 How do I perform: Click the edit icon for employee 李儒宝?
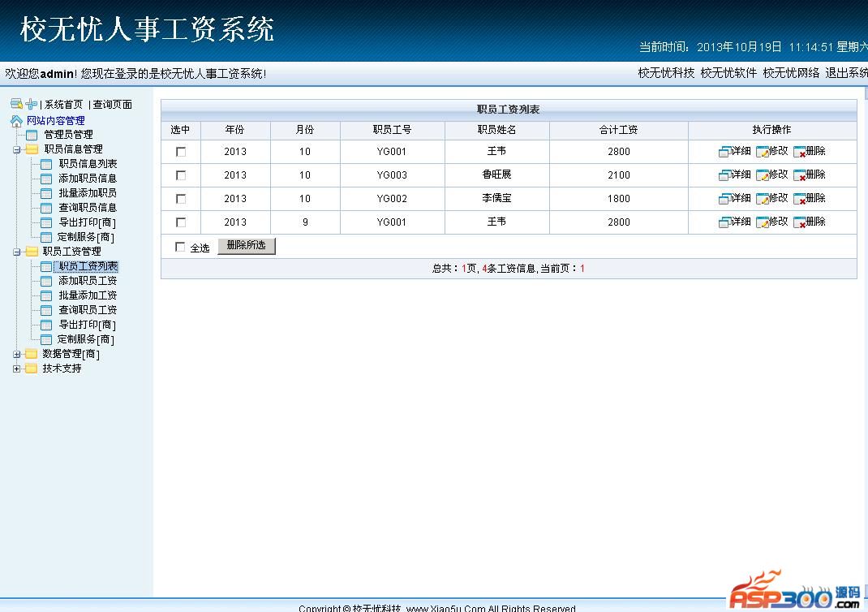tap(763, 199)
